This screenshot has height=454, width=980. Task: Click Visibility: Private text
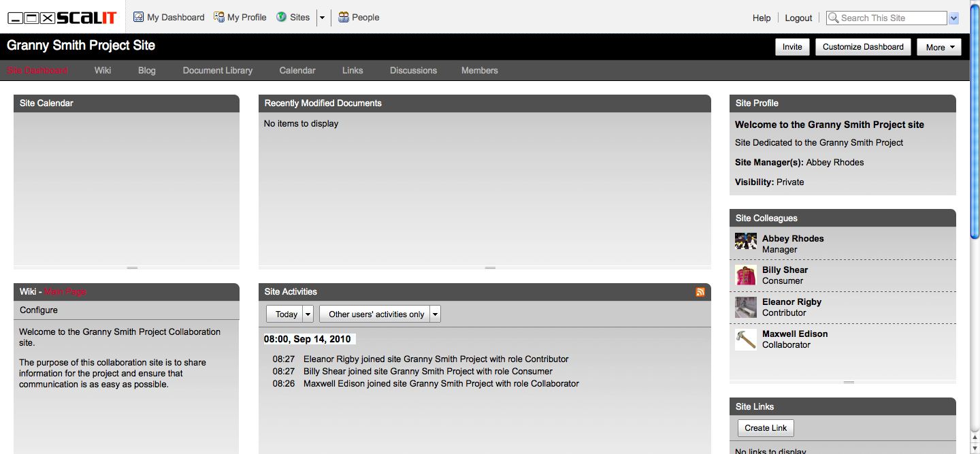coord(770,182)
